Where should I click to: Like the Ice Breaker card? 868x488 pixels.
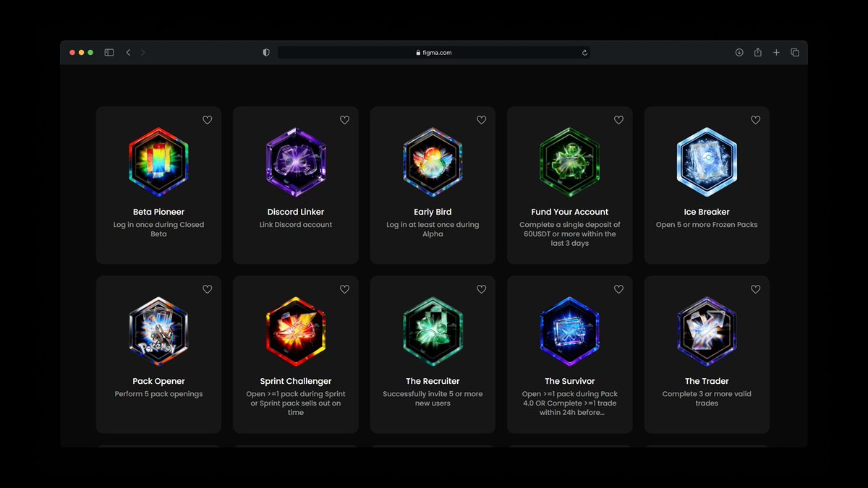tap(756, 120)
